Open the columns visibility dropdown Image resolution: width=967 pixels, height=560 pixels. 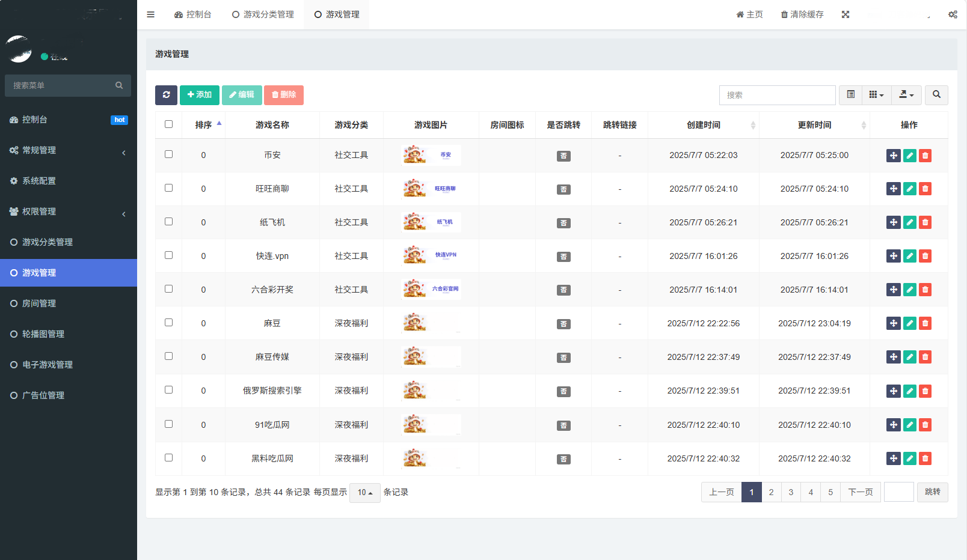(x=876, y=95)
